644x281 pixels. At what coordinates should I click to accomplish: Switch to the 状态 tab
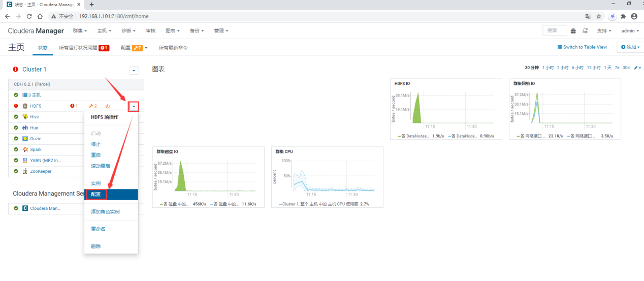point(43,48)
